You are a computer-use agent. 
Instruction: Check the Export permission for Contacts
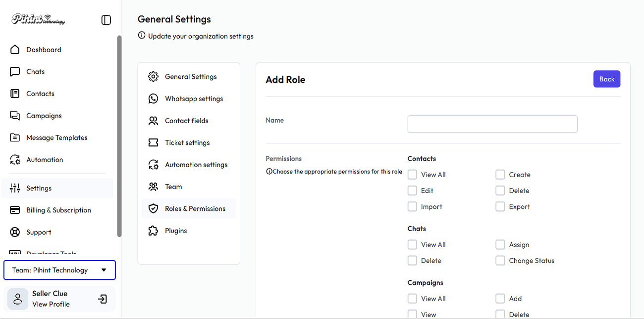[500, 207]
